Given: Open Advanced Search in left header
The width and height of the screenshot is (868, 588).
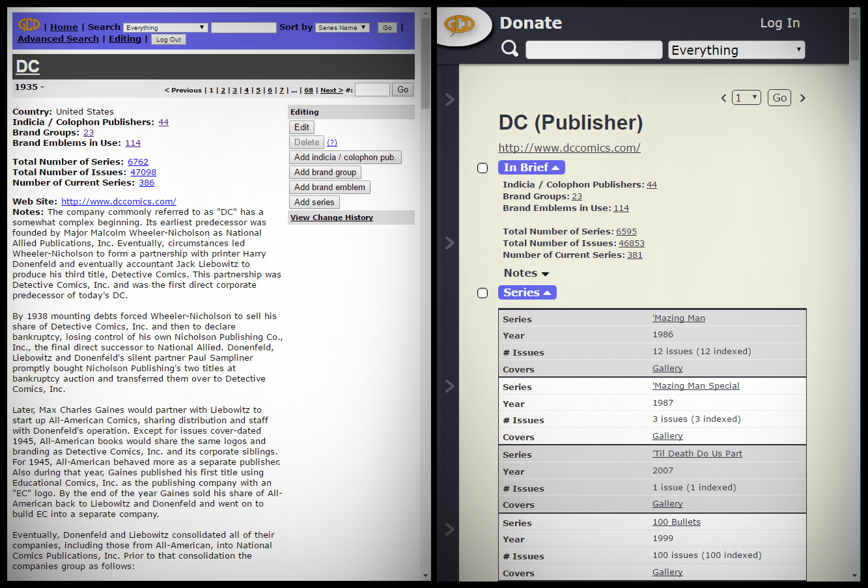Looking at the screenshot, I should click(x=58, y=38).
